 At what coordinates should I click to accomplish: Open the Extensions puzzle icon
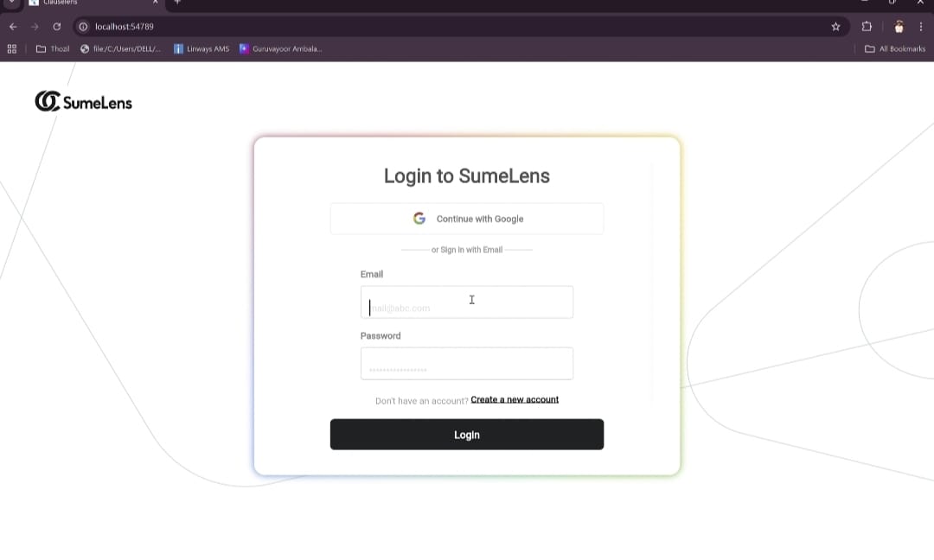(867, 27)
